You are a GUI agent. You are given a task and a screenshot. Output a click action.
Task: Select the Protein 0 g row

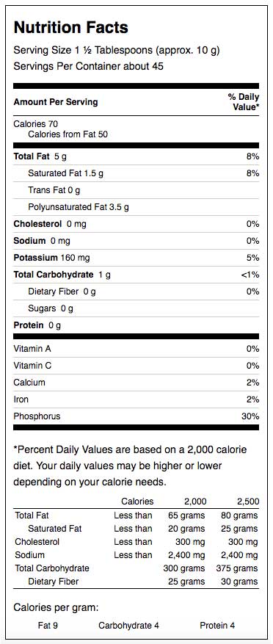click(x=136, y=325)
